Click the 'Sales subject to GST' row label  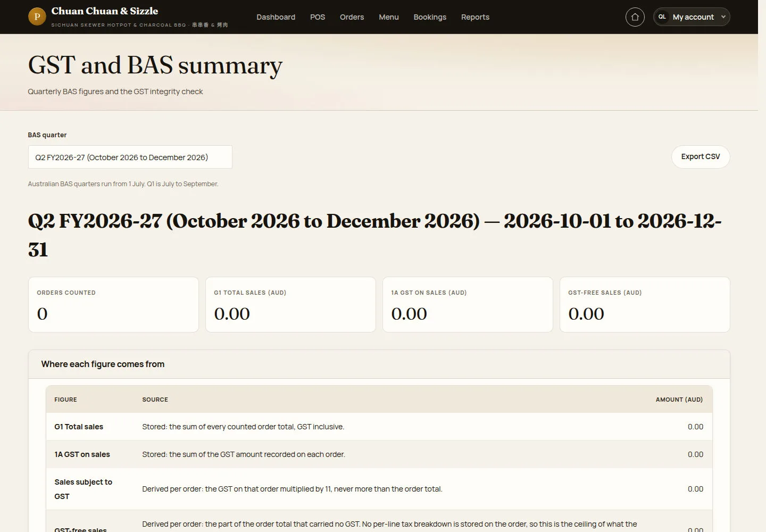(84, 489)
